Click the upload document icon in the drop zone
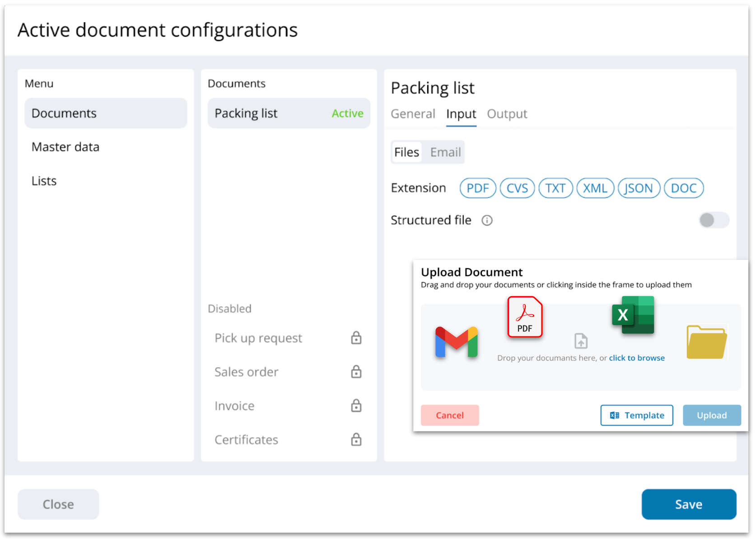 581,341
